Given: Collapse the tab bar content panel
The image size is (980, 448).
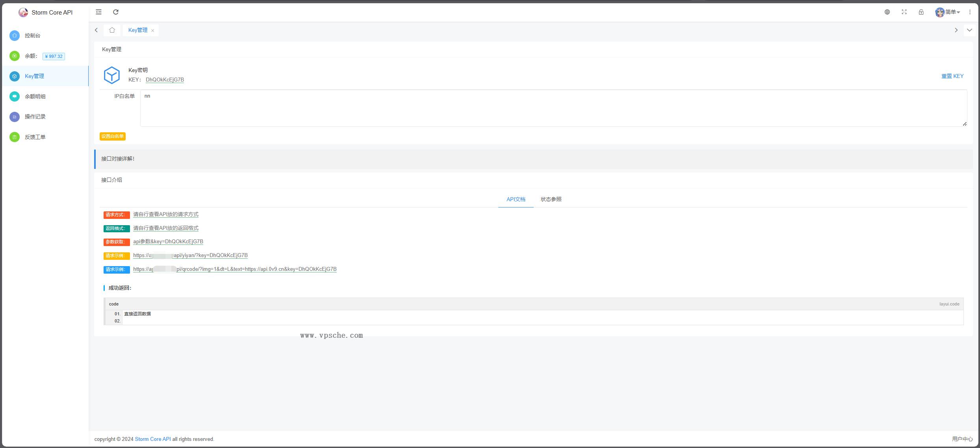Looking at the screenshot, I should [x=970, y=30].
